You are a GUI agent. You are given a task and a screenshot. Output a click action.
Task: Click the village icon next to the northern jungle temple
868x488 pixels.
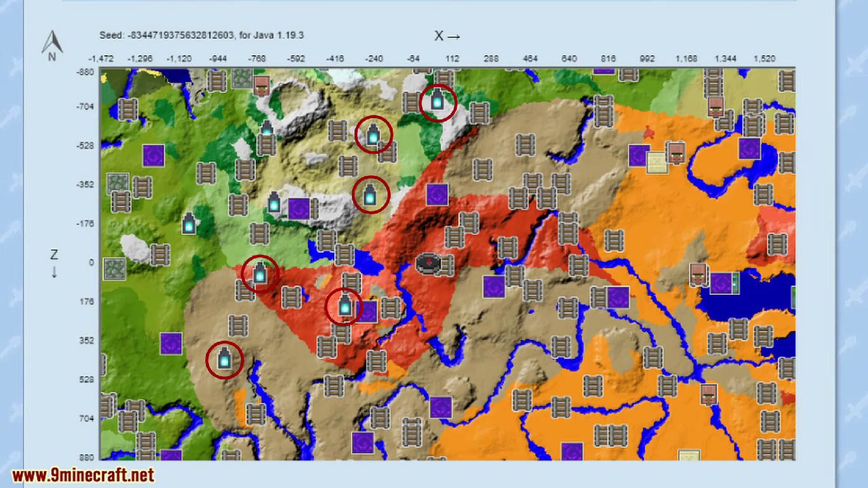261,85
